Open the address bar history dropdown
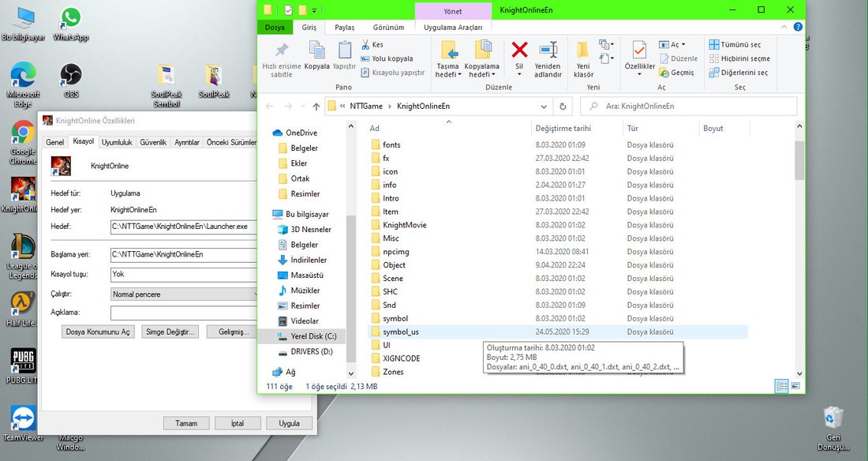 (544, 107)
